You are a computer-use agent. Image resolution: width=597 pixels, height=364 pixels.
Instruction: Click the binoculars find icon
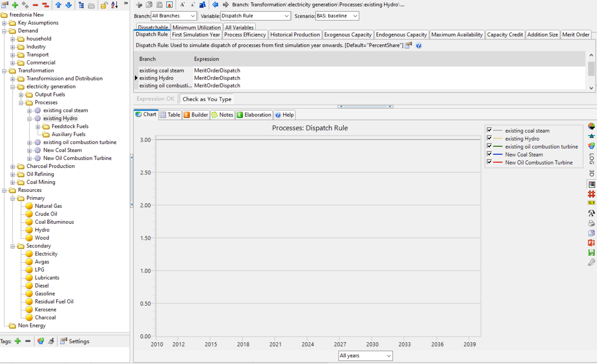pos(202,4)
